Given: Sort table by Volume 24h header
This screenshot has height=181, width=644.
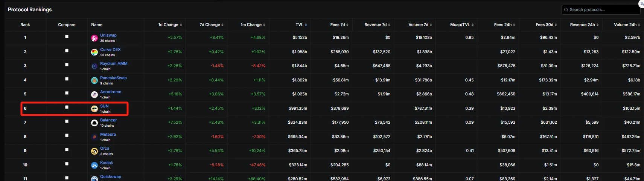Looking at the screenshot, I should (627, 25).
